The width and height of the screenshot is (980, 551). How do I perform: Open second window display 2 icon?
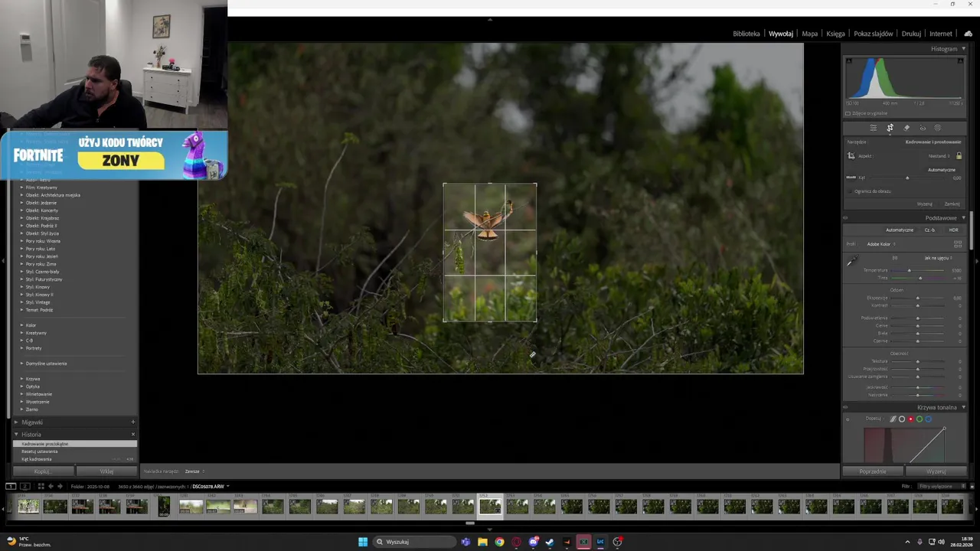tap(24, 487)
